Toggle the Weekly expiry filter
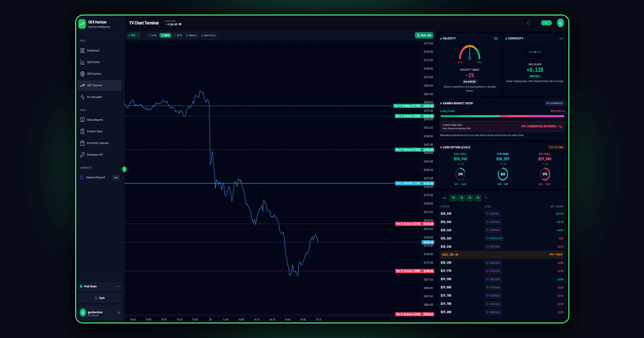Image resolution: width=644 pixels, height=338 pixels. 192,35
